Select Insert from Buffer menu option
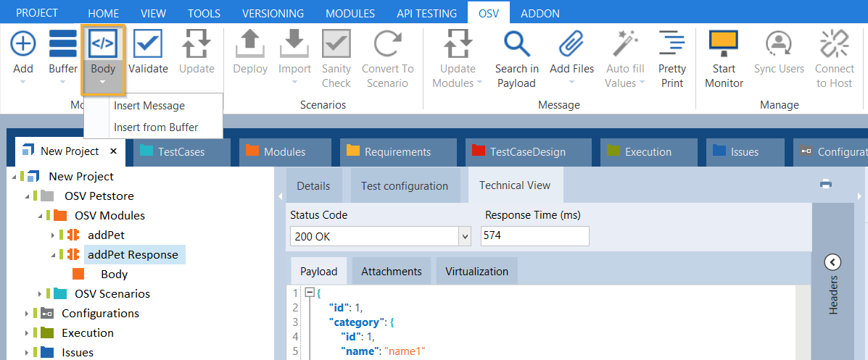 [x=156, y=127]
